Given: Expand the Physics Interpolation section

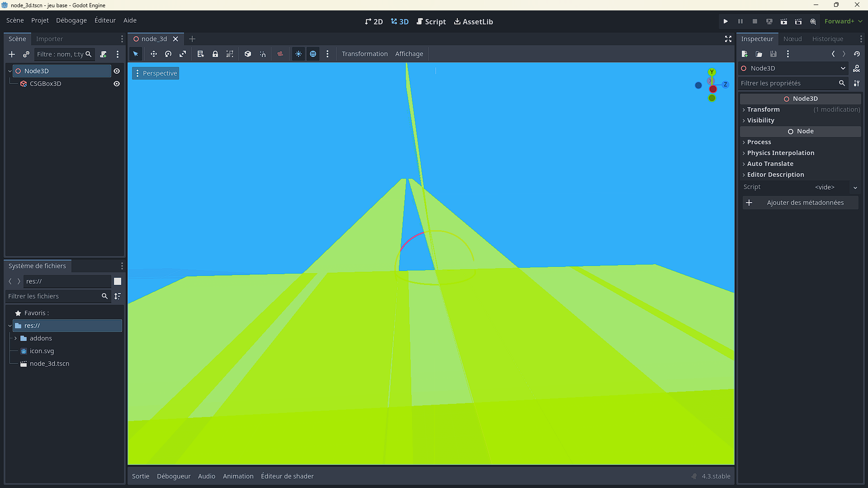Looking at the screenshot, I should [x=801, y=153].
